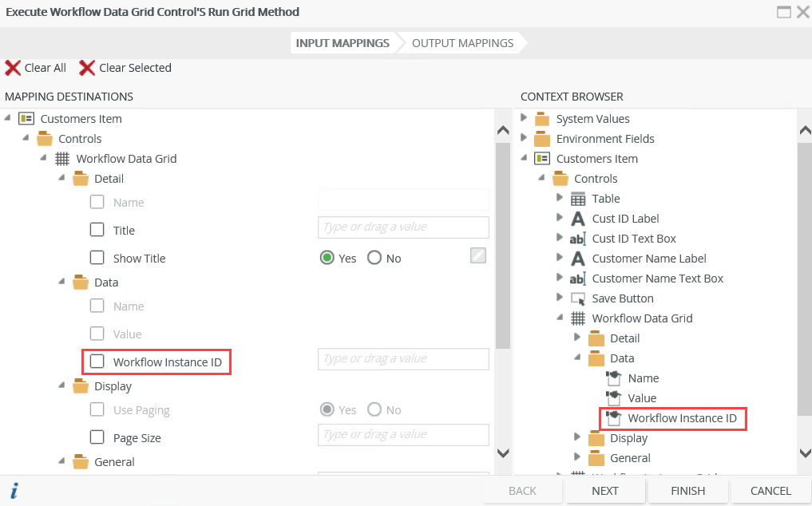Check the Page Size checkbox
The height and width of the screenshot is (506, 812).
pyautogui.click(x=97, y=437)
